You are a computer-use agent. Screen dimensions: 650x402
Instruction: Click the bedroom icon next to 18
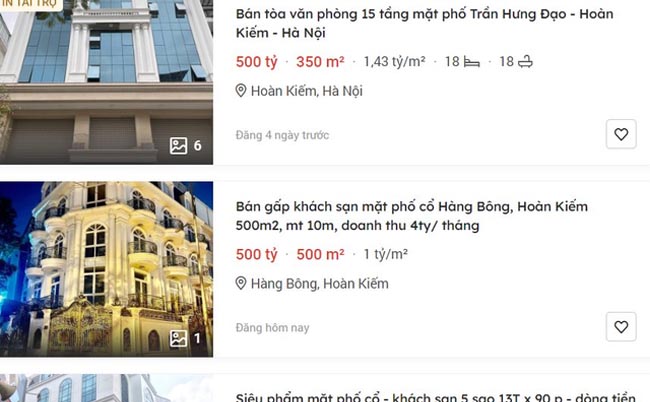(472, 62)
